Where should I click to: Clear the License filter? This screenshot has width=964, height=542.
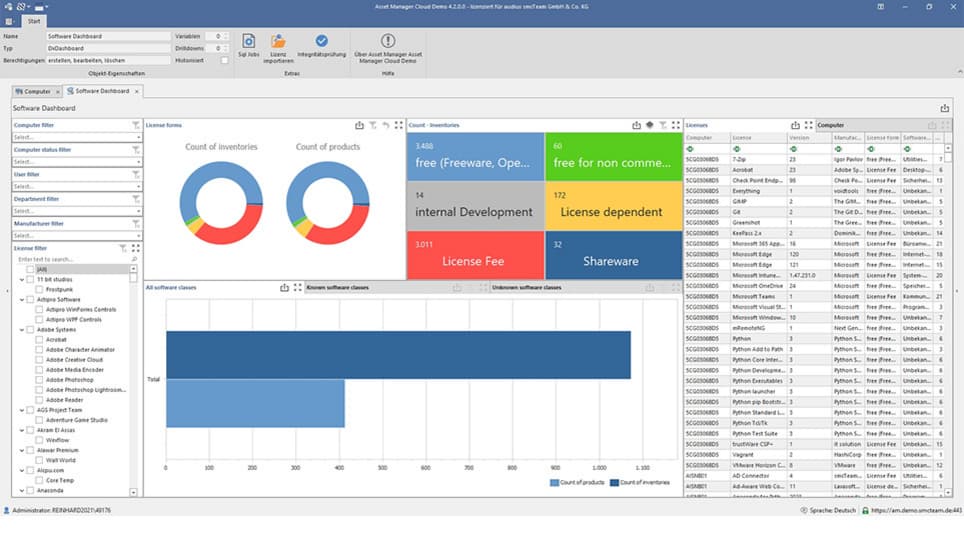[x=123, y=248]
